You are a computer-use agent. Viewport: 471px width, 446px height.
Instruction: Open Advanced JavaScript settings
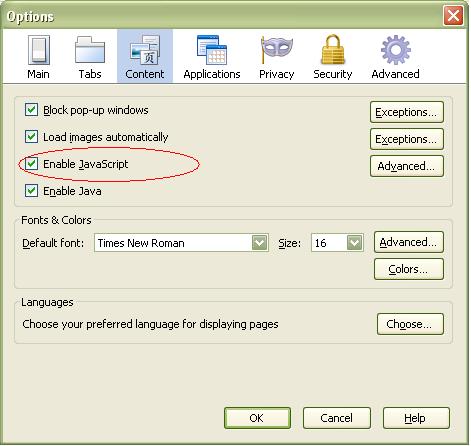[407, 166]
